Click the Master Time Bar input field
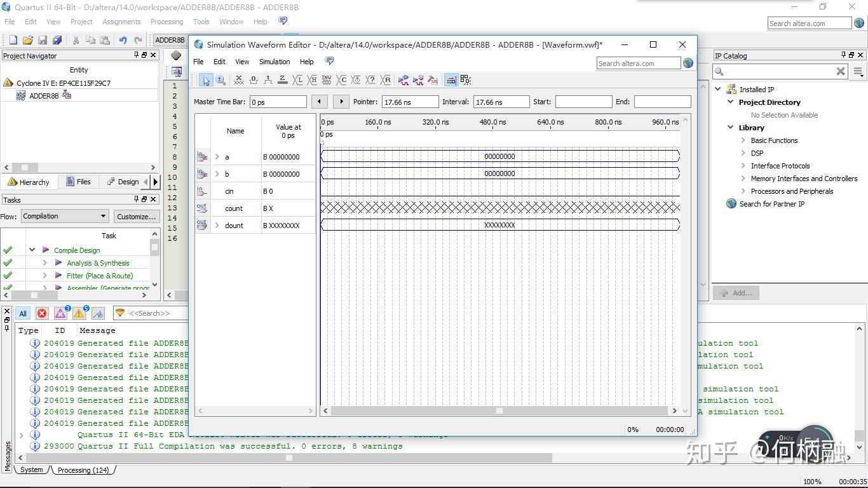Viewport: 868px width, 488px height. pos(278,102)
